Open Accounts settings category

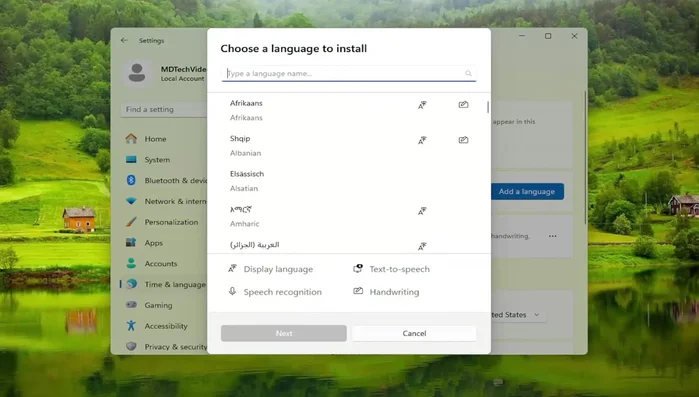(164, 264)
